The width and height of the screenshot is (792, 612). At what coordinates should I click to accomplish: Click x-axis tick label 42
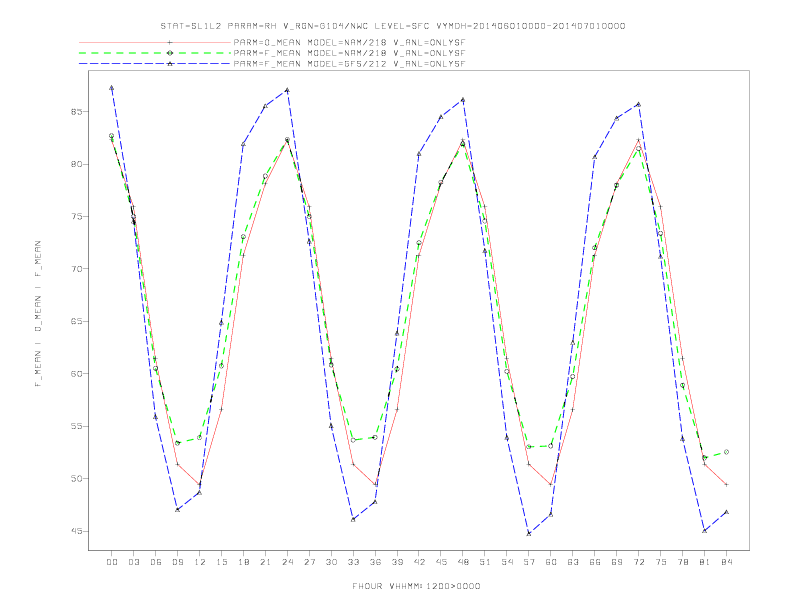[419, 562]
